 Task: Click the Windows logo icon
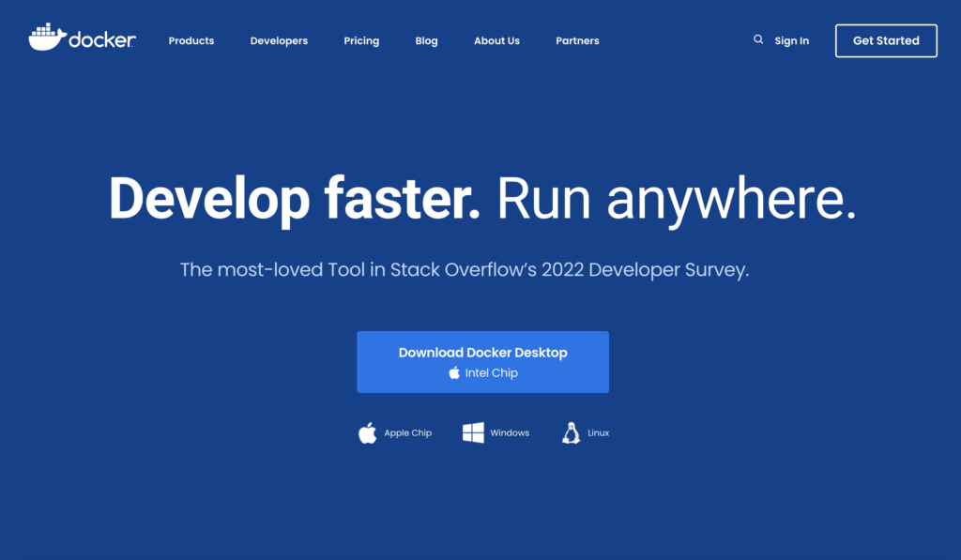point(473,432)
